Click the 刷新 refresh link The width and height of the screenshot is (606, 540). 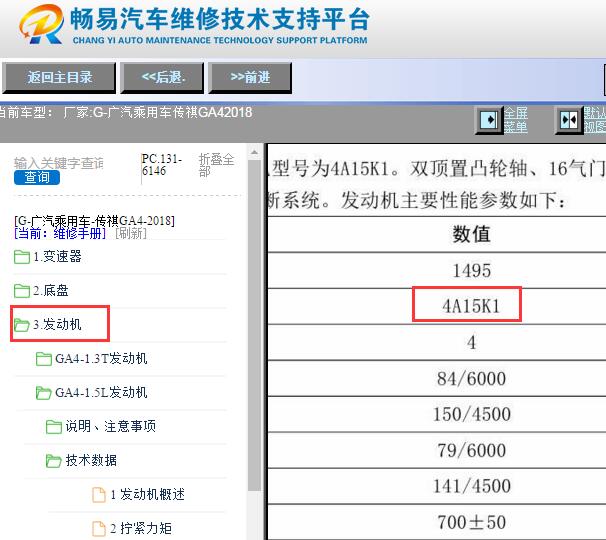[131, 233]
